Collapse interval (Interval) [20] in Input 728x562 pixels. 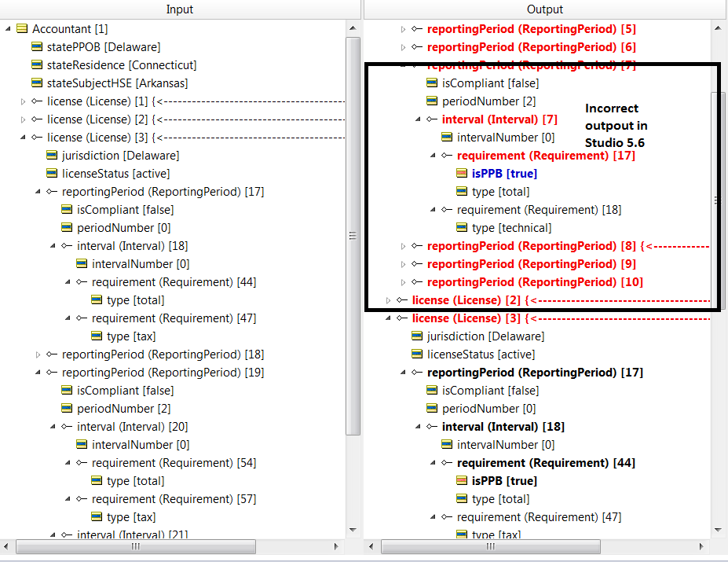coord(53,426)
